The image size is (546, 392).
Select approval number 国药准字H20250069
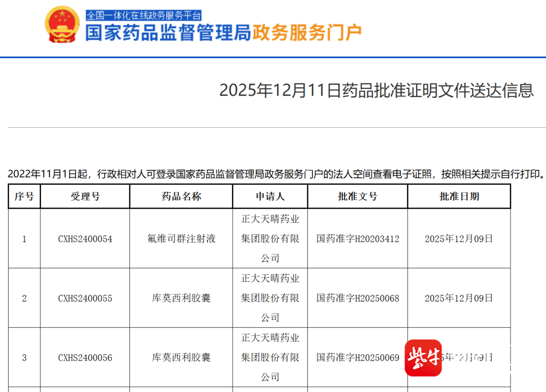click(357, 358)
